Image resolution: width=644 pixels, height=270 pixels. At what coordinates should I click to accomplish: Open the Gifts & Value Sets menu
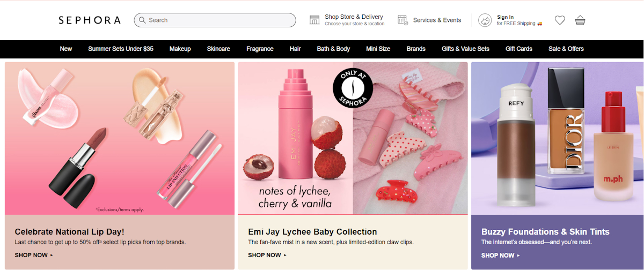465,49
